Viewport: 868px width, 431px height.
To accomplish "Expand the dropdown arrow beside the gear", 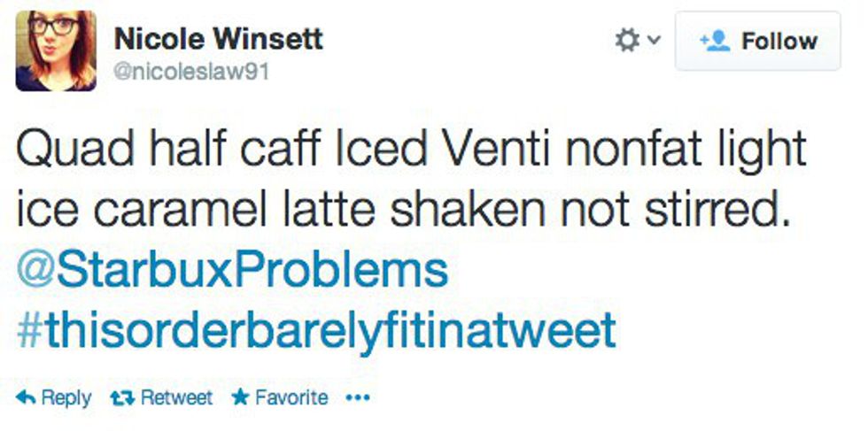I will click(x=654, y=41).
